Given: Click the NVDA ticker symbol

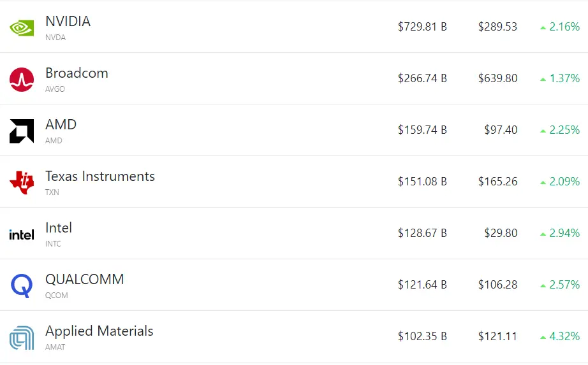Looking at the screenshot, I should [55, 38].
